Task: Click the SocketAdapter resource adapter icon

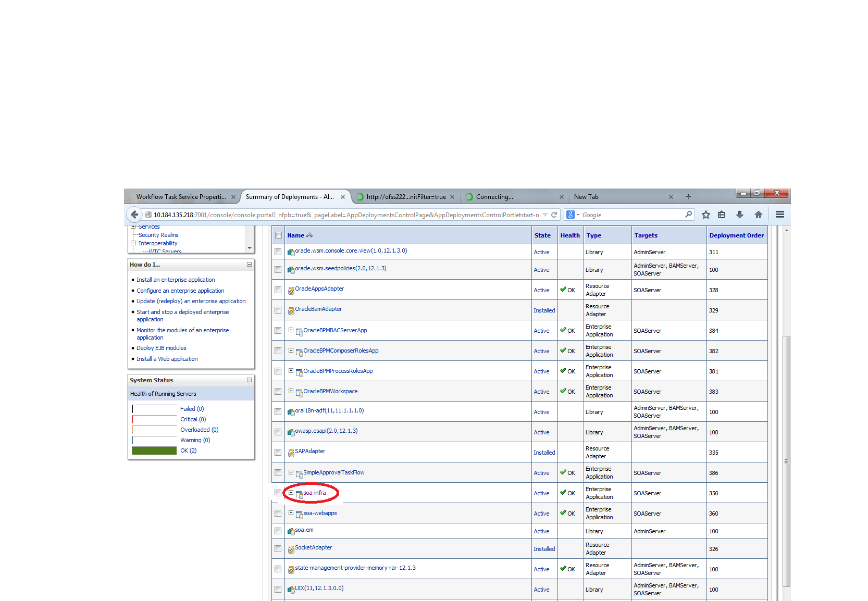Action: tap(291, 549)
